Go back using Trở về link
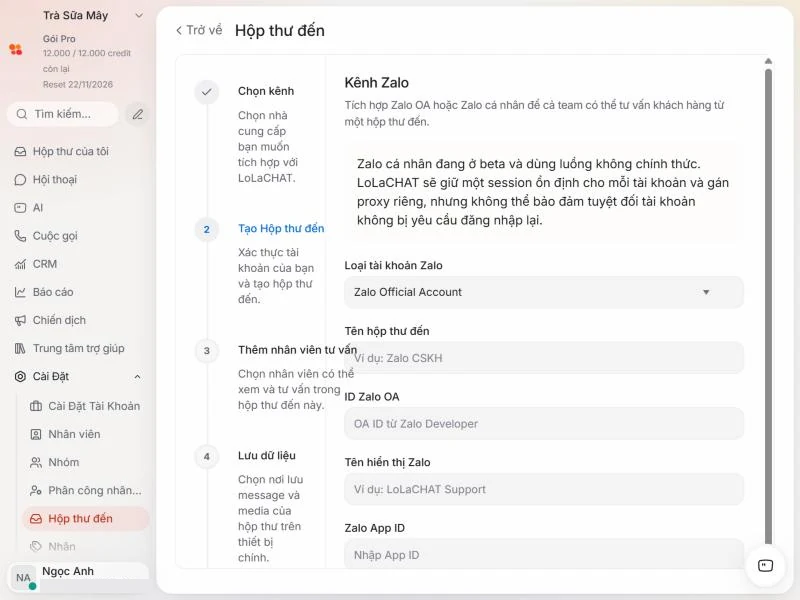This screenshot has height=600, width=800. (199, 30)
